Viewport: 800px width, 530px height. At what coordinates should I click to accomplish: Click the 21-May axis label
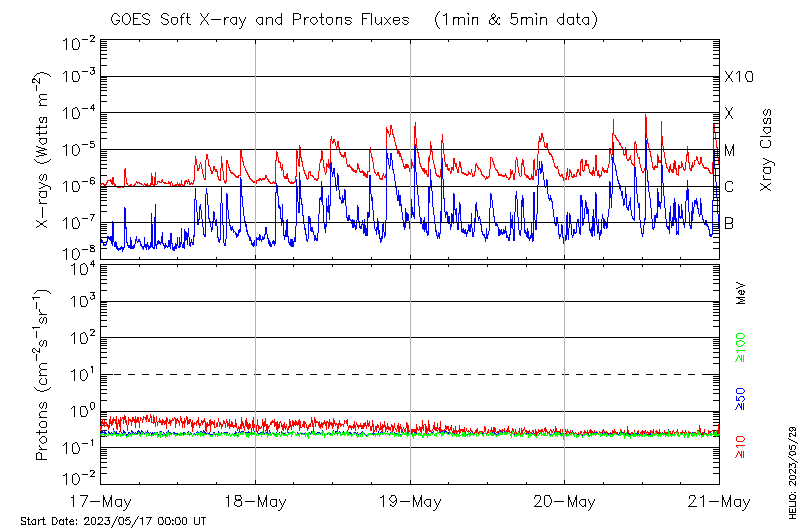click(719, 500)
